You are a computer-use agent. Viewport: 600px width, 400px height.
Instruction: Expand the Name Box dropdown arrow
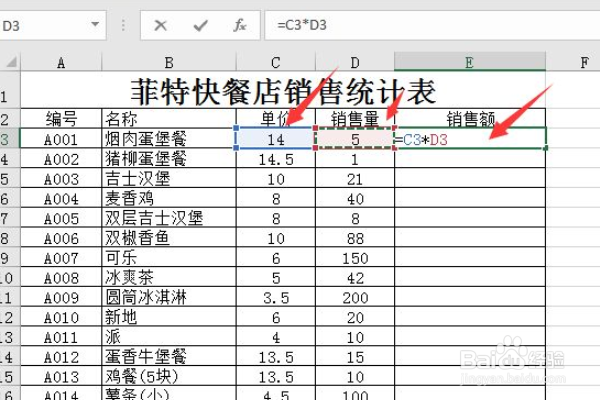(x=95, y=25)
